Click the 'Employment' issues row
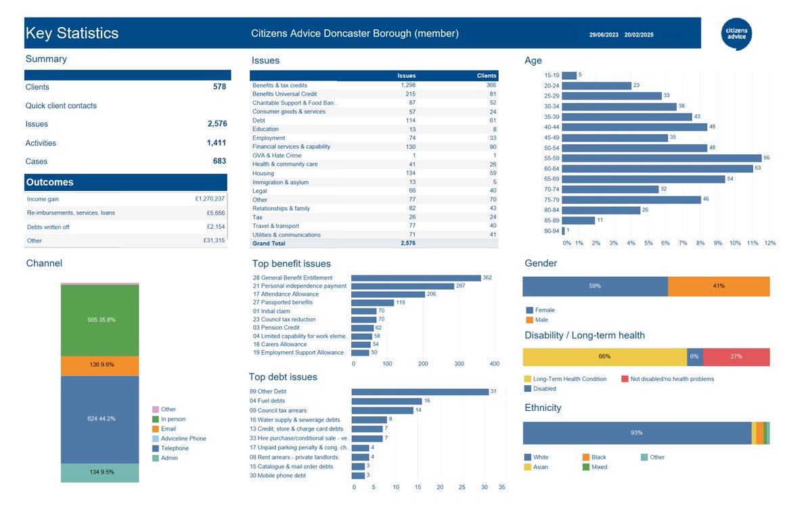The image size is (812, 511). (374, 138)
